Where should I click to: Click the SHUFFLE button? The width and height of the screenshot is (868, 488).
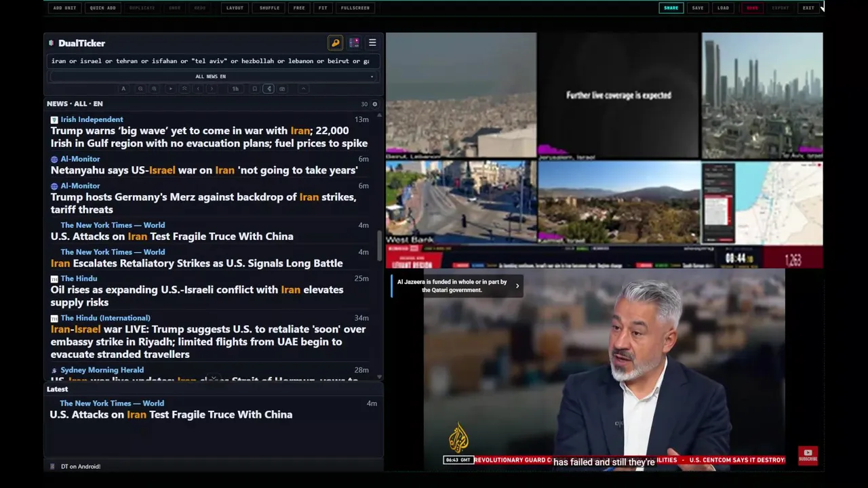point(269,8)
